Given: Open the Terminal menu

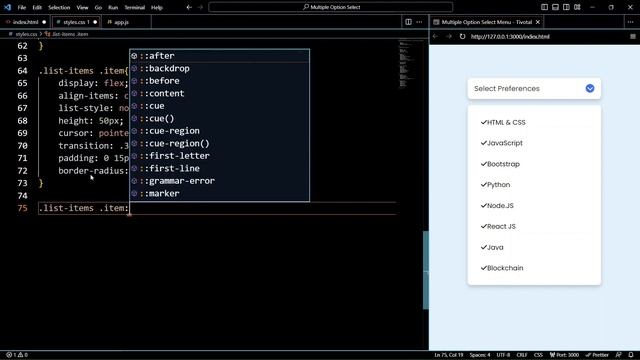Looking at the screenshot, I should coord(135,7).
